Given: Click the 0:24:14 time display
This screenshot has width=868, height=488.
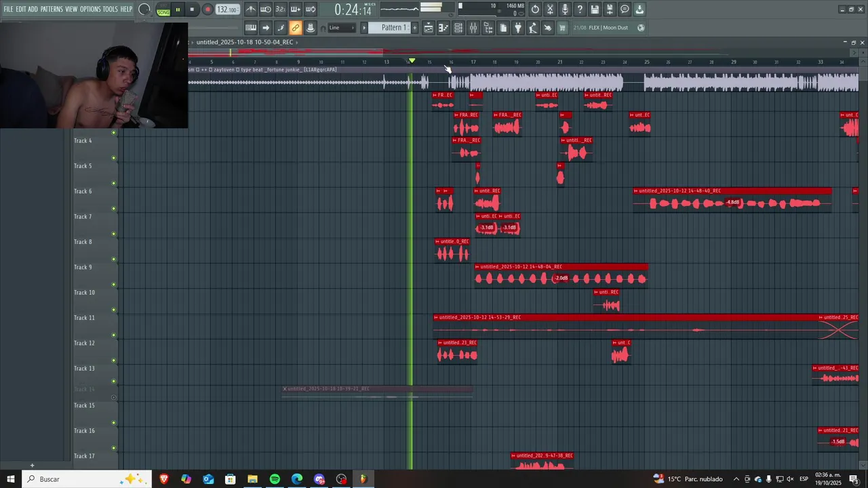Looking at the screenshot, I should pyautogui.click(x=353, y=10).
